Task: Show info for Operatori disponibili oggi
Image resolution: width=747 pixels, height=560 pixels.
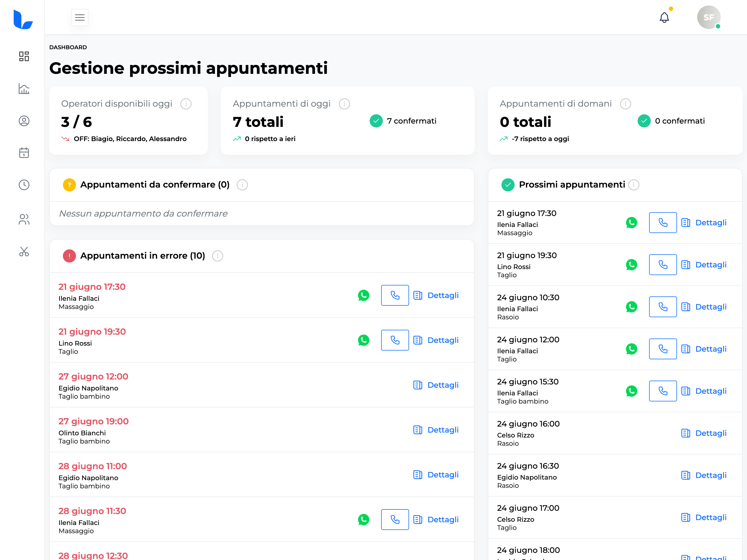Action: 186,104
